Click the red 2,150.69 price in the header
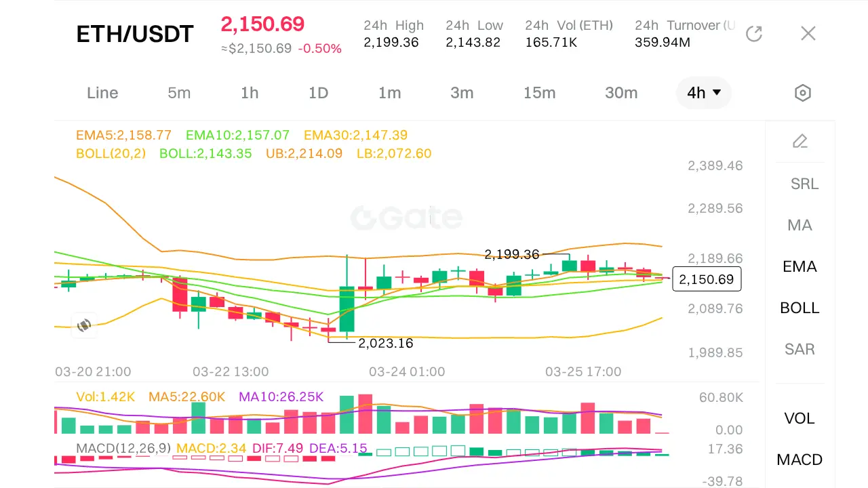Screen dimensions: 868x488 pyautogui.click(x=262, y=24)
